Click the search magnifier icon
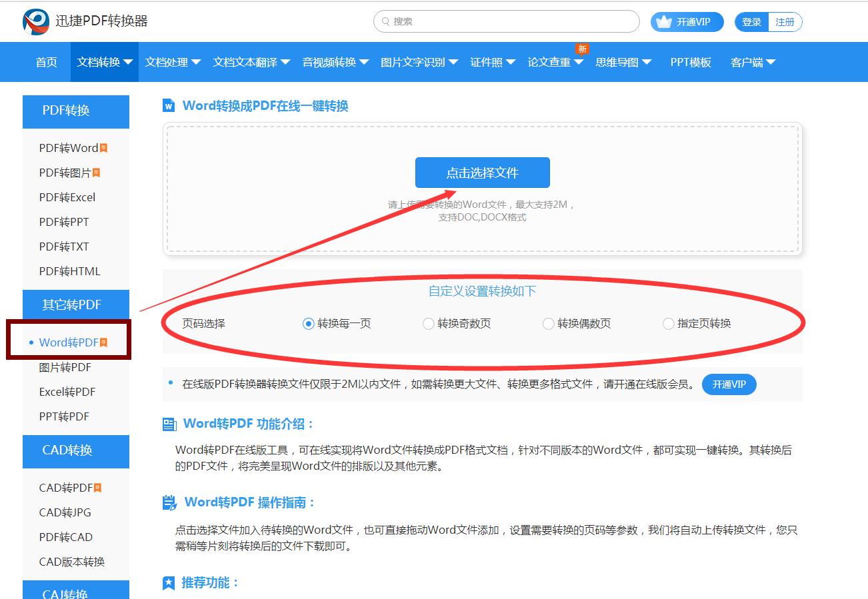 [385, 21]
